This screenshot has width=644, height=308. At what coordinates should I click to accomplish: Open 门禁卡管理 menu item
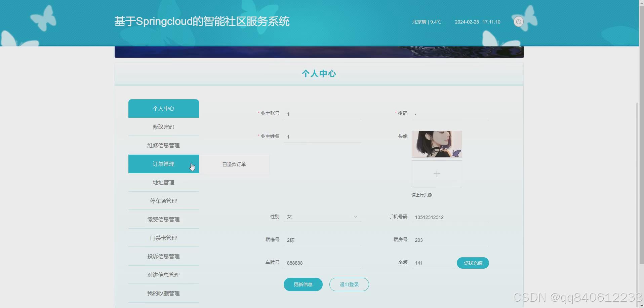(x=163, y=238)
